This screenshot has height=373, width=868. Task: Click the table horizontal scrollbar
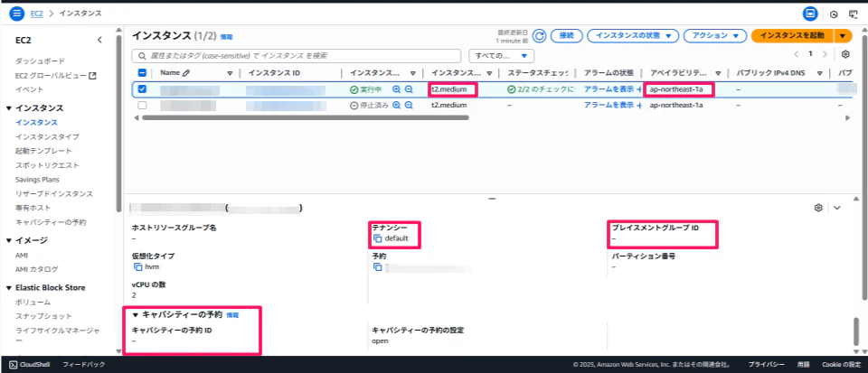[305, 117]
